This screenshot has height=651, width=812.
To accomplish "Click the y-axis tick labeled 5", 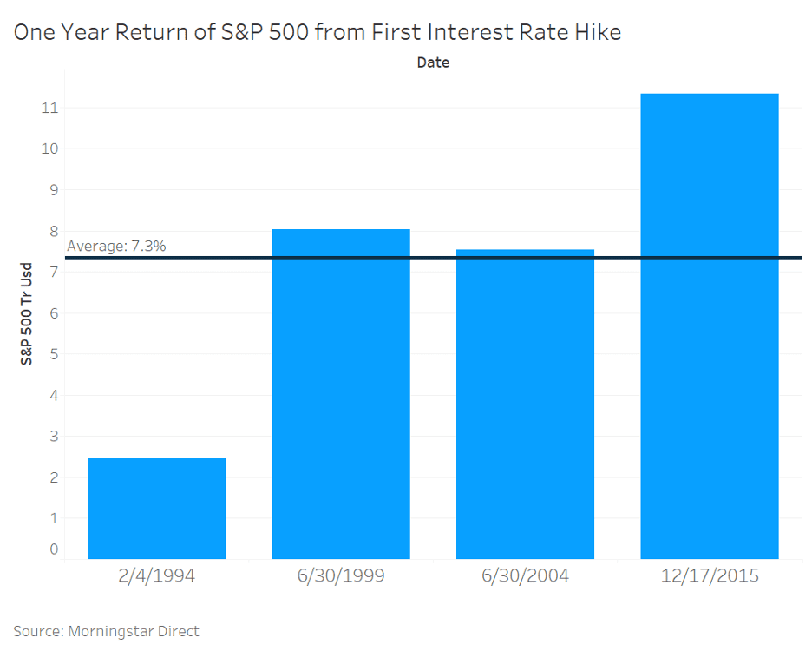I will (x=54, y=354).
